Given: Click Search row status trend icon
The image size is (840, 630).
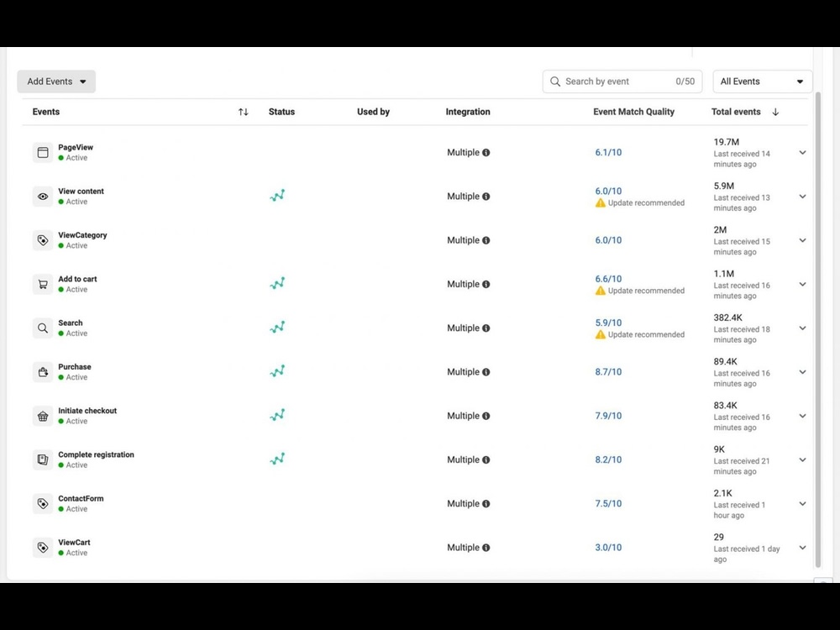Looking at the screenshot, I should 277,328.
